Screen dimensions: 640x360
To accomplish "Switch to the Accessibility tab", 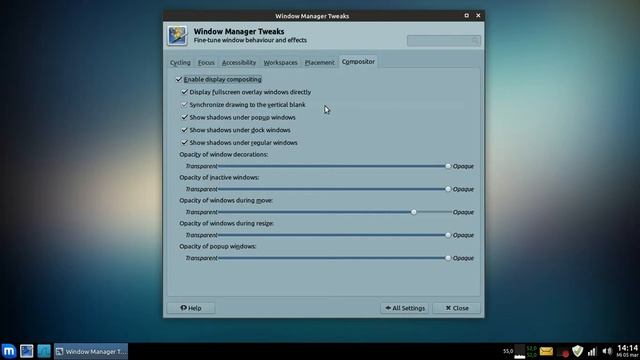I will pos(239,62).
